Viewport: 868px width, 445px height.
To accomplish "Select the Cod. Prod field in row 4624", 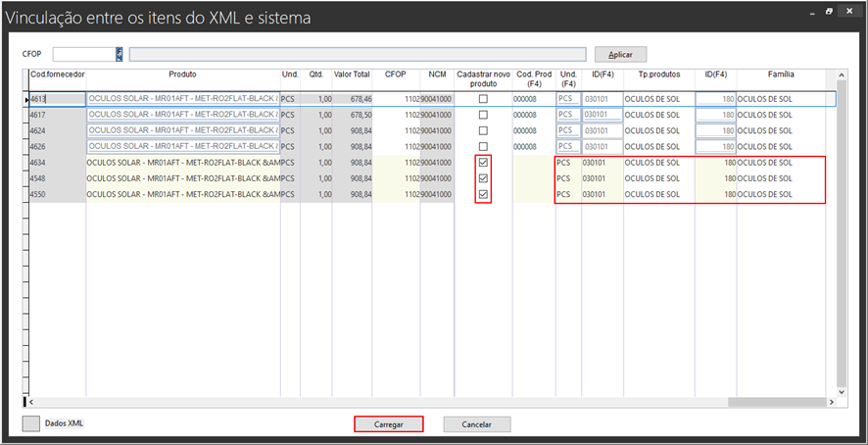I will [x=532, y=130].
